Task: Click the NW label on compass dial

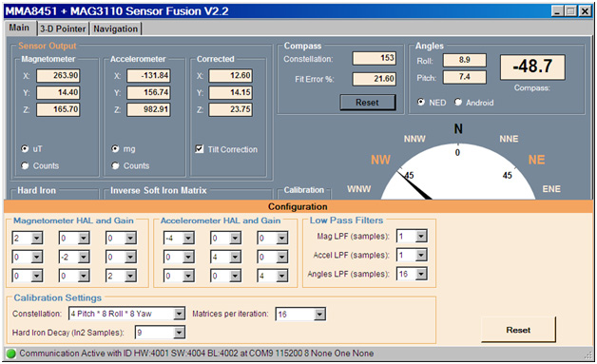Action: tap(381, 160)
